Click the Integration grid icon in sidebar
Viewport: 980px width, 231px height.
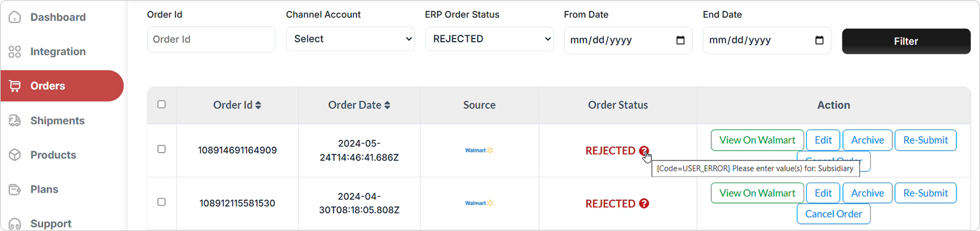(x=15, y=52)
